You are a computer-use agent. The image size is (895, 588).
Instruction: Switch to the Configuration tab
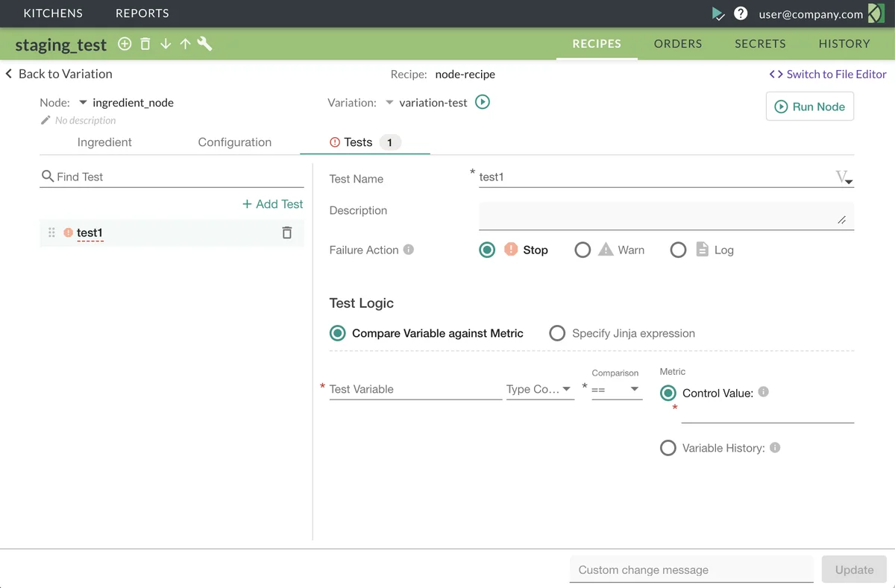point(234,142)
